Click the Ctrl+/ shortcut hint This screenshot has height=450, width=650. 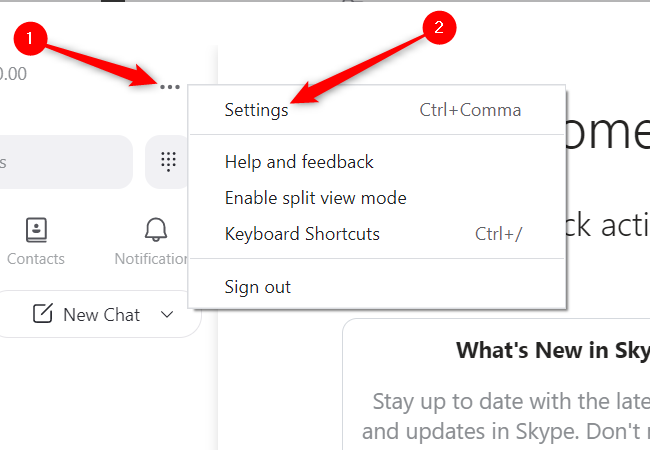pyautogui.click(x=498, y=234)
